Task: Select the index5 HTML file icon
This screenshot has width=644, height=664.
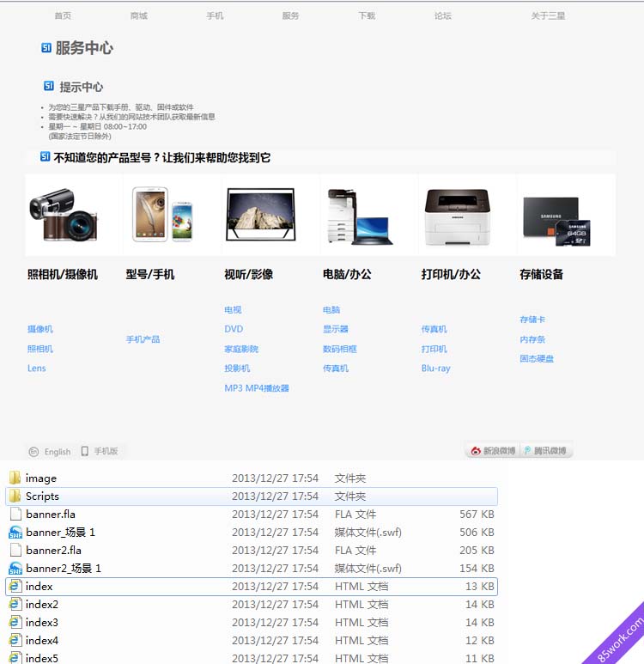Action: tap(15, 658)
